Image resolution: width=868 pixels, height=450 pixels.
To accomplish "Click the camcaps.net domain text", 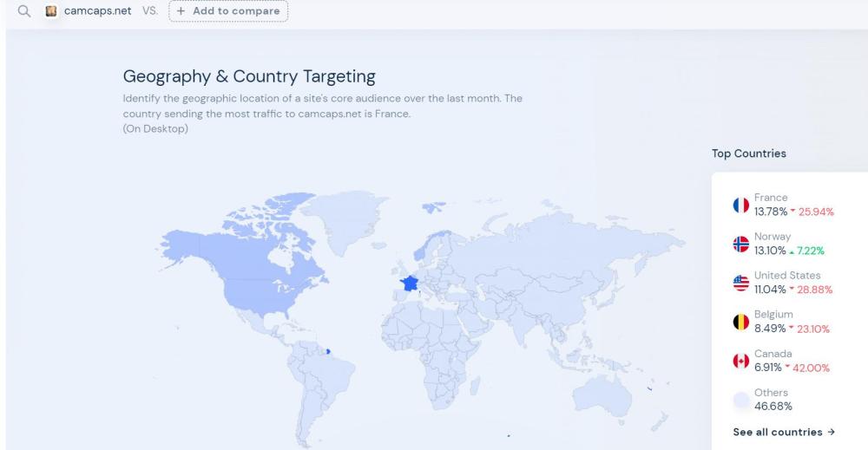I will [x=97, y=11].
